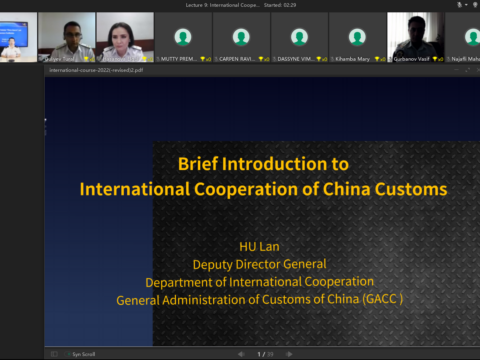Select the Najafli Mah participant tile

click(x=463, y=37)
